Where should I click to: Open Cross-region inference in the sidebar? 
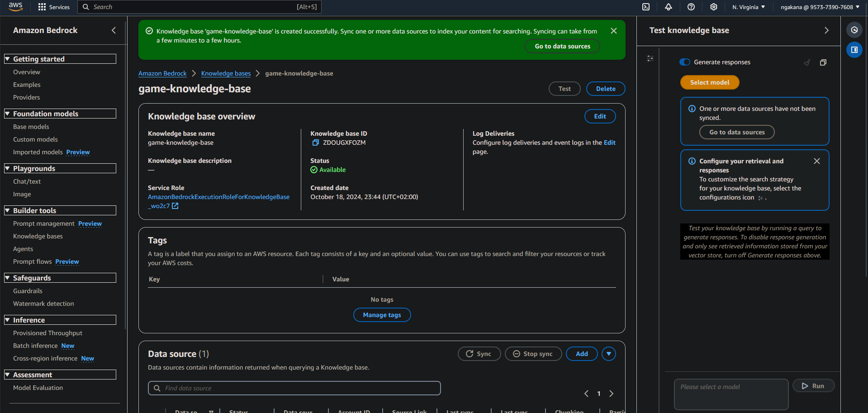click(45, 358)
